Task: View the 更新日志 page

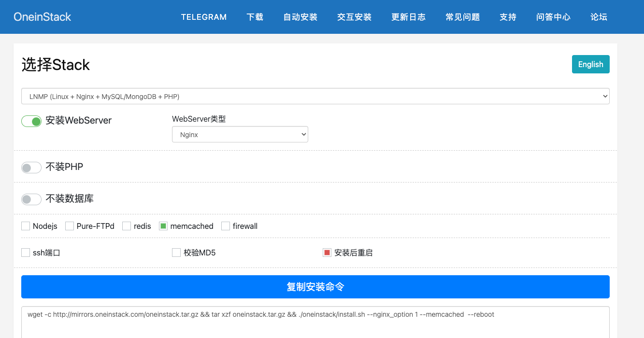Action: click(x=409, y=17)
